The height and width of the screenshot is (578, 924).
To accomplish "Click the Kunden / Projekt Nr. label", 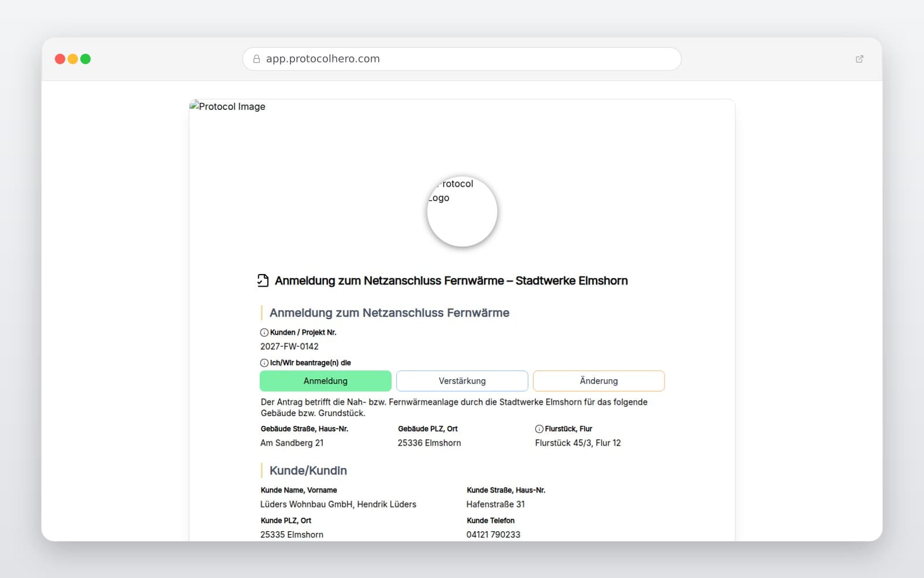I will pyautogui.click(x=303, y=332).
